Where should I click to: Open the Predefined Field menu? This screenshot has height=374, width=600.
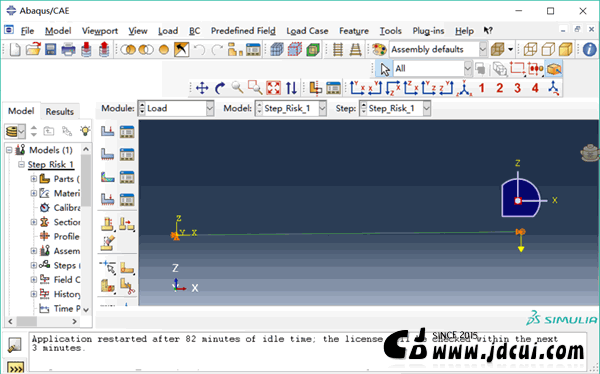click(243, 31)
